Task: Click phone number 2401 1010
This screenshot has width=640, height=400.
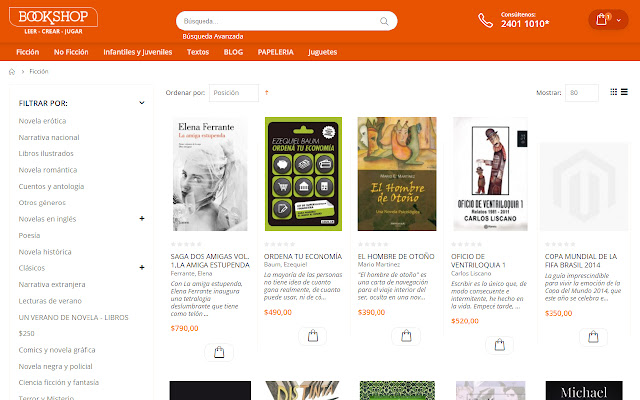Action: (525, 24)
